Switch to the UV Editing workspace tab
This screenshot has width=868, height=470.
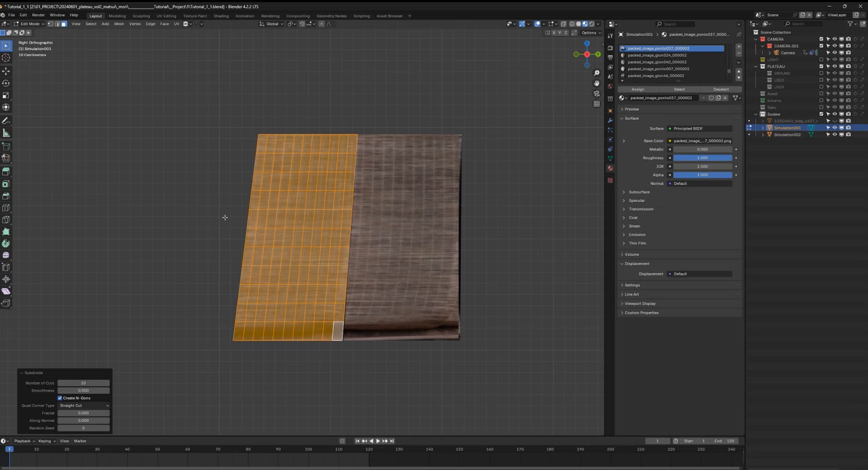(166, 16)
